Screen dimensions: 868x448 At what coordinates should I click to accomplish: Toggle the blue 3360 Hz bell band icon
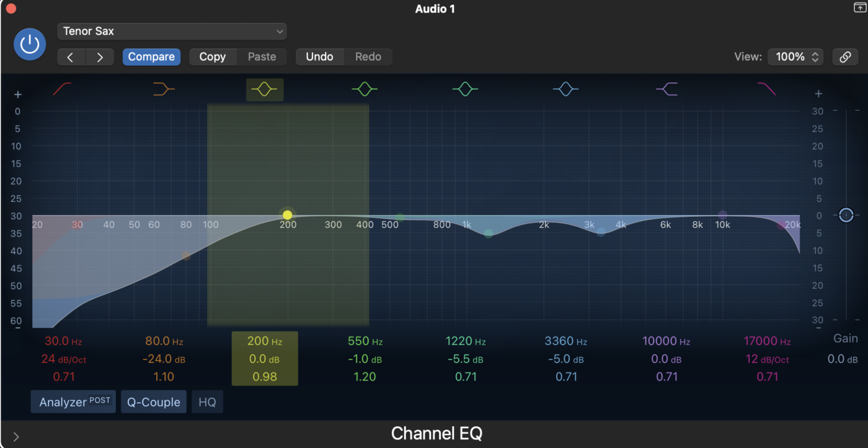click(x=565, y=90)
